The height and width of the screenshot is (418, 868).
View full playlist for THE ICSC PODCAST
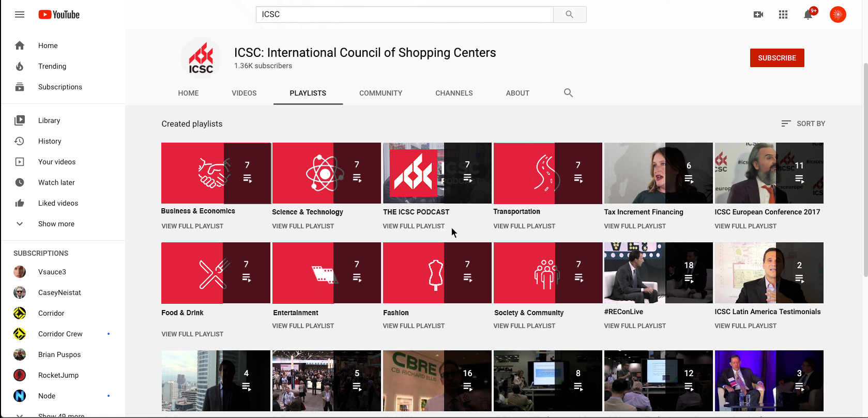pyautogui.click(x=414, y=226)
